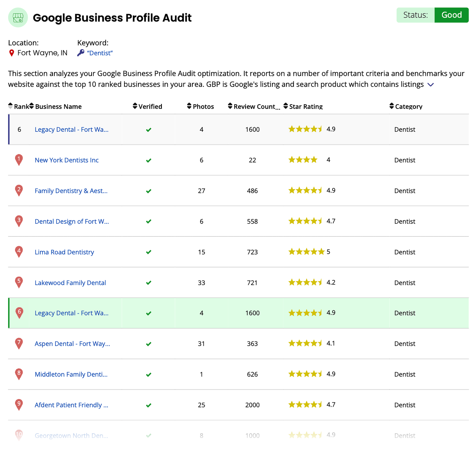Screen dimensions: 476x450
Task: Sort by Star Rating column
Action: pyautogui.click(x=303, y=106)
